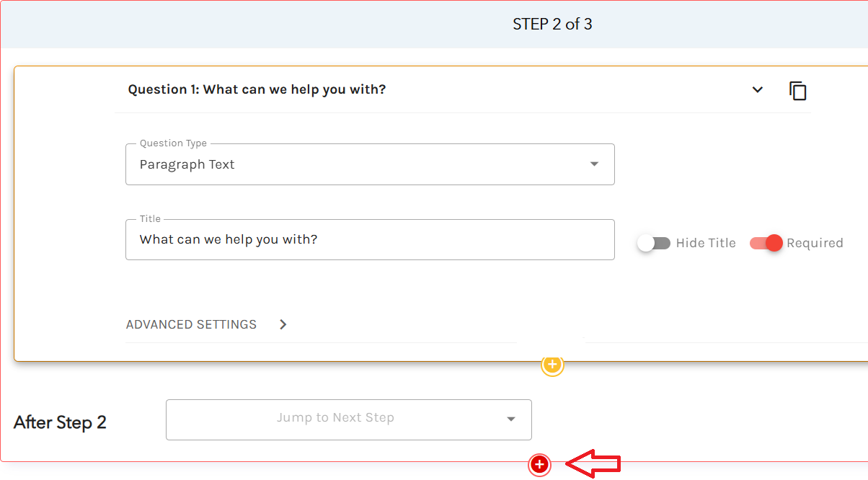868x480 pixels.
Task: Click inside the Title text field
Action: (370, 239)
